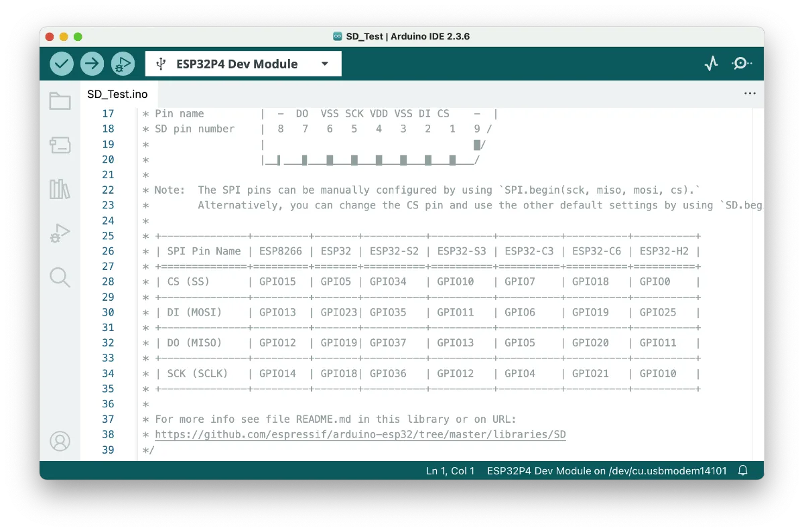The width and height of the screenshot is (804, 532).
Task: Maximize the window using the green button
Action: 78,36
